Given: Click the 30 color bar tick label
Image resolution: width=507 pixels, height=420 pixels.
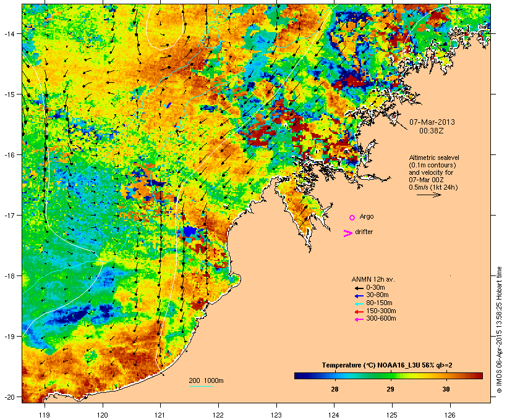Looking at the screenshot, I should (446, 389).
